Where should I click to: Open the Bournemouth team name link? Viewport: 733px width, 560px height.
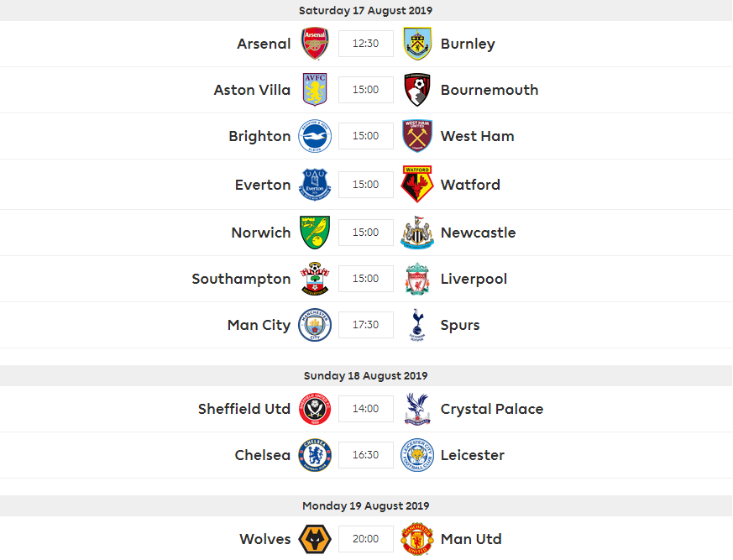pyautogui.click(x=490, y=90)
